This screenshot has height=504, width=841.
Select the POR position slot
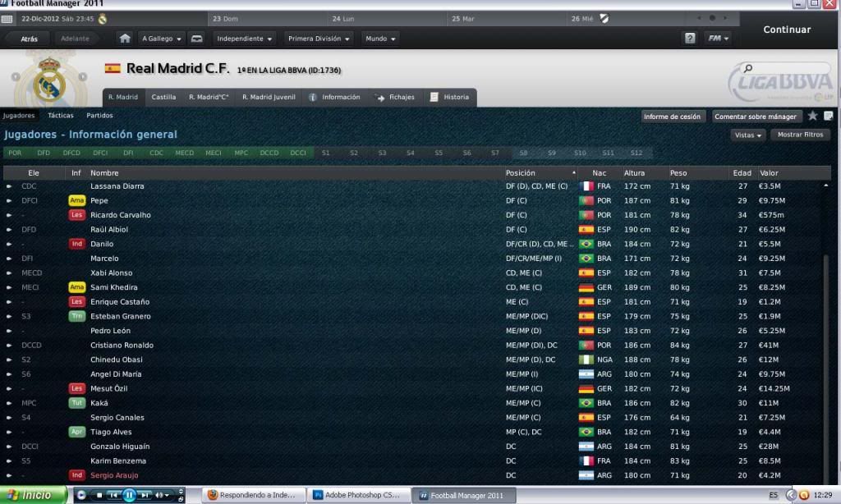[x=15, y=153]
